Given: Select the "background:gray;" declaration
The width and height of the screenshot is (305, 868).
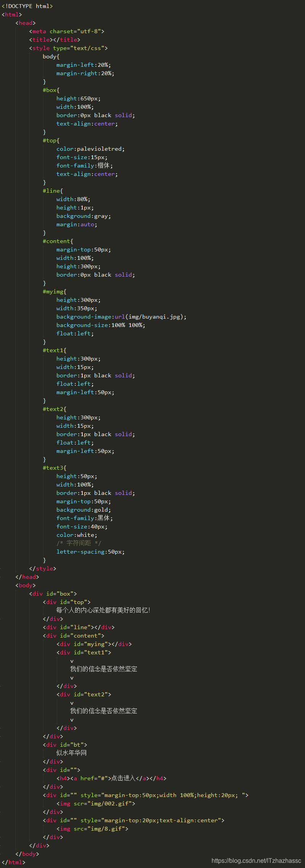Looking at the screenshot, I should (84, 216).
